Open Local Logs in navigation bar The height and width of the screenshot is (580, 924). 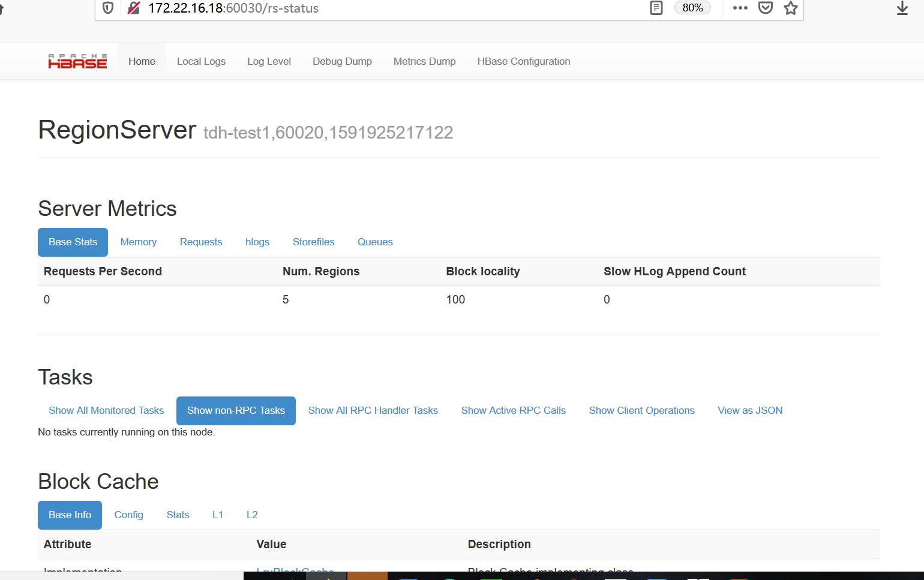[201, 61]
